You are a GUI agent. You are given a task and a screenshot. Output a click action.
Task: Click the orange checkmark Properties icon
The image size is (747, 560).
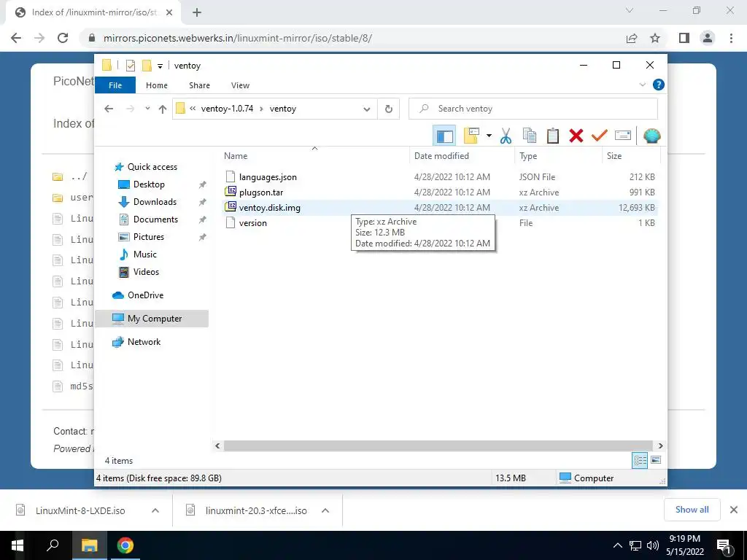[600, 136]
